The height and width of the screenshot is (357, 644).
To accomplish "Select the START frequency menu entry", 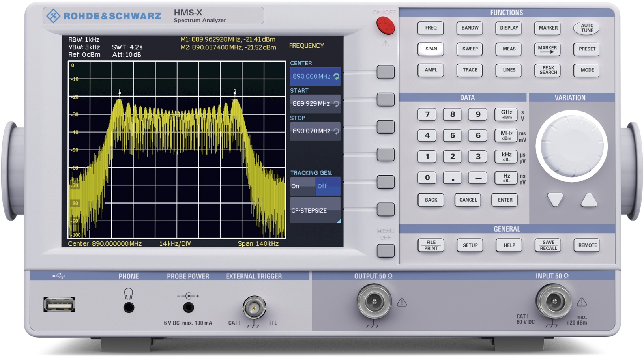I will click(315, 103).
